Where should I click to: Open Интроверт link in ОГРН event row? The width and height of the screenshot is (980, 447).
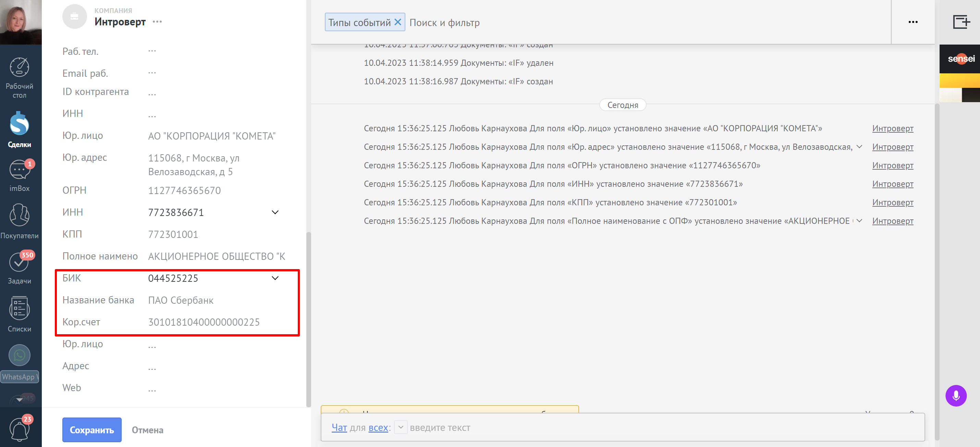pos(893,166)
